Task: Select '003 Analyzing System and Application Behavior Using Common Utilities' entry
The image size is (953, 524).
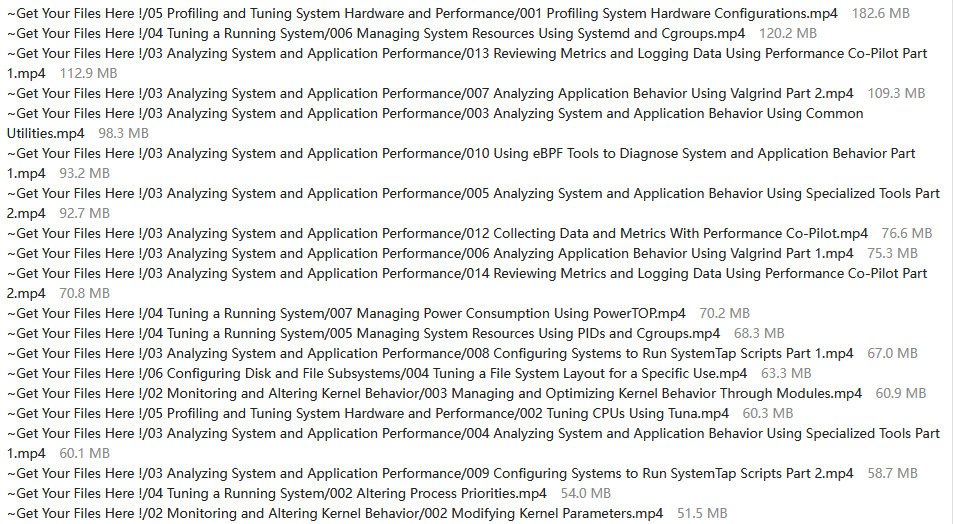Action: (435, 123)
